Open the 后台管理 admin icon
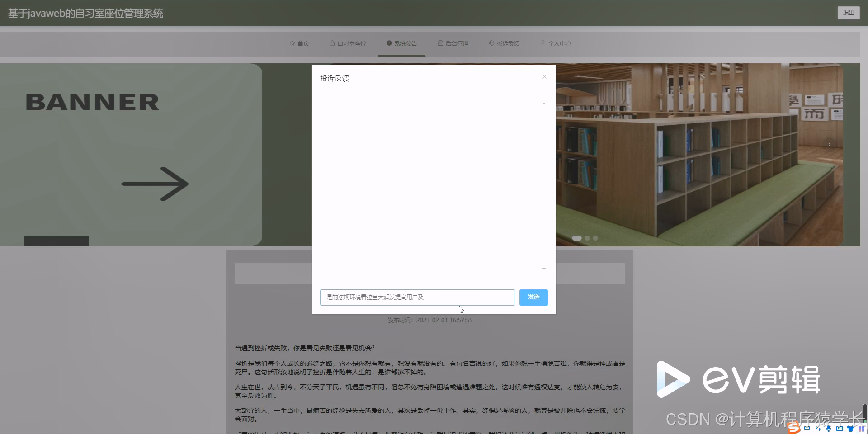The image size is (868, 434). [x=440, y=43]
